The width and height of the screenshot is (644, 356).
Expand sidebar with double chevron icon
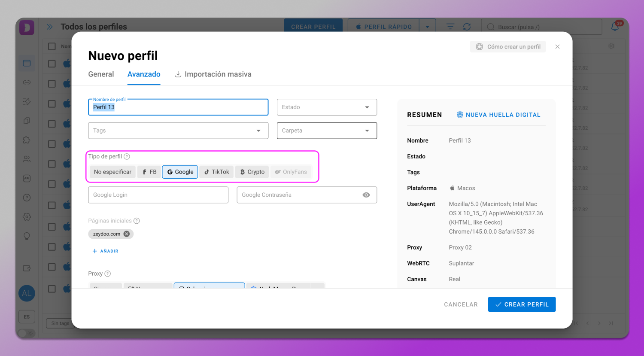click(50, 27)
